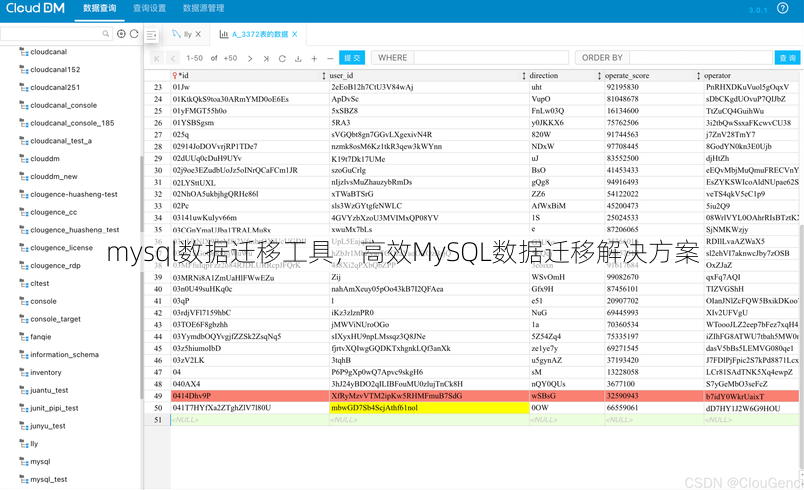Go to the previous page of results
804x490 pixels.
pos(173,58)
